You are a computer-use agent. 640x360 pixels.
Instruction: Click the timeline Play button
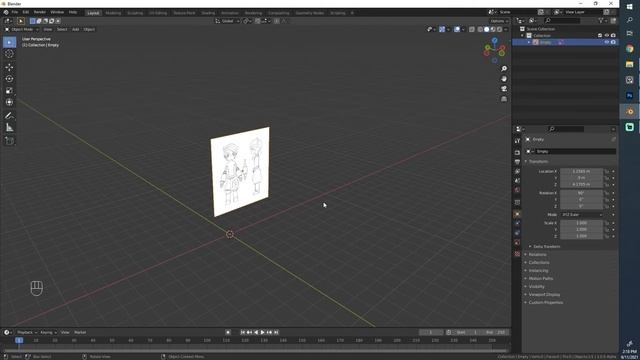pos(262,333)
